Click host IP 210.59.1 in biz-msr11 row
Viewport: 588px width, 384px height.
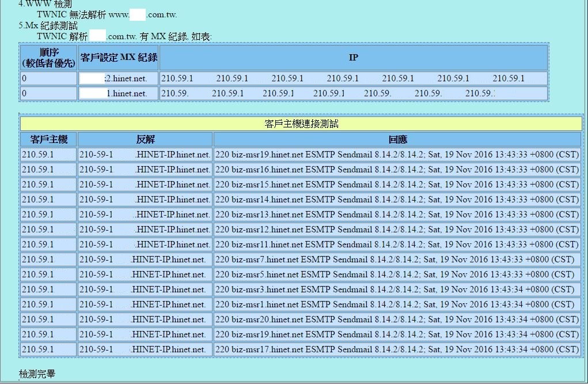coord(49,244)
